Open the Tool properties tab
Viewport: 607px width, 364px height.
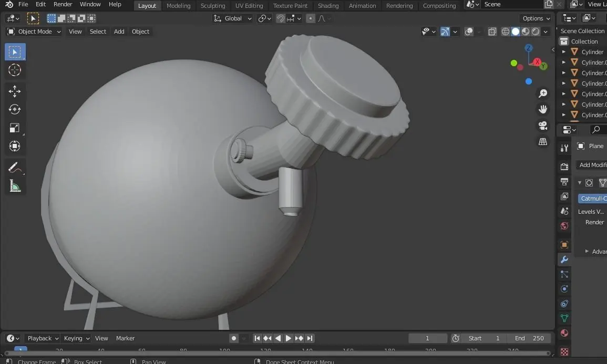pyautogui.click(x=564, y=148)
